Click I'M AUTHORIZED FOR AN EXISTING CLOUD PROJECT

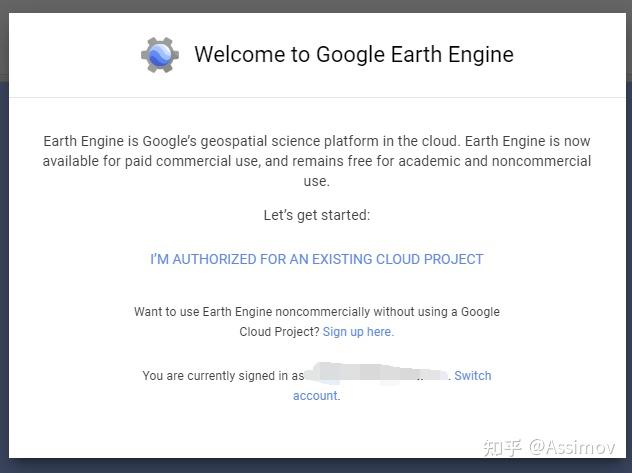pyautogui.click(x=316, y=259)
